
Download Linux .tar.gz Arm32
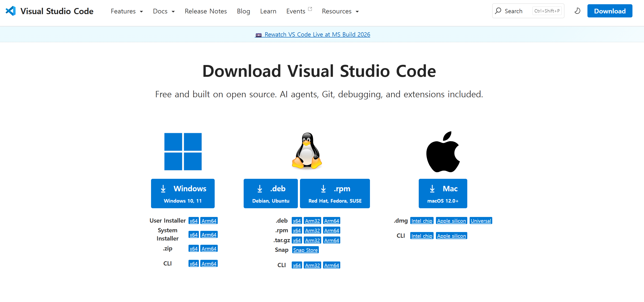pyautogui.click(x=312, y=240)
